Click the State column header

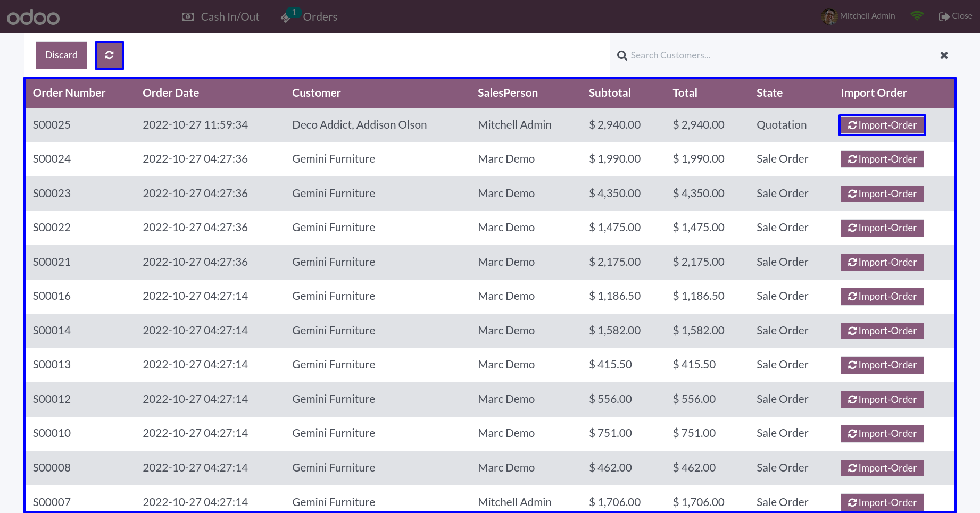tap(769, 93)
